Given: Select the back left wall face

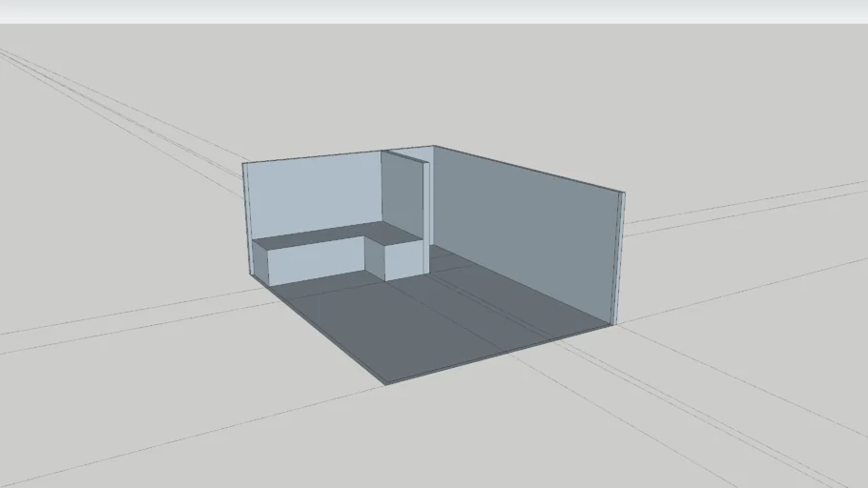Looking at the screenshot, I should click(x=315, y=195).
